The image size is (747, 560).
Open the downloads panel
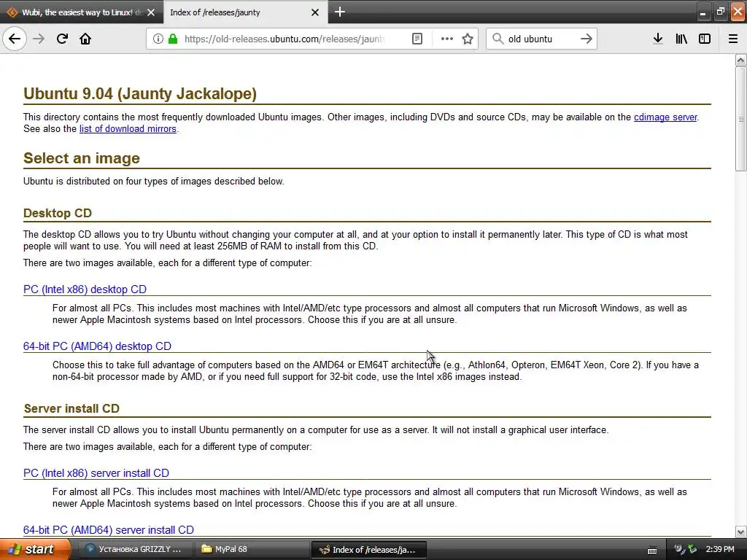tap(658, 39)
